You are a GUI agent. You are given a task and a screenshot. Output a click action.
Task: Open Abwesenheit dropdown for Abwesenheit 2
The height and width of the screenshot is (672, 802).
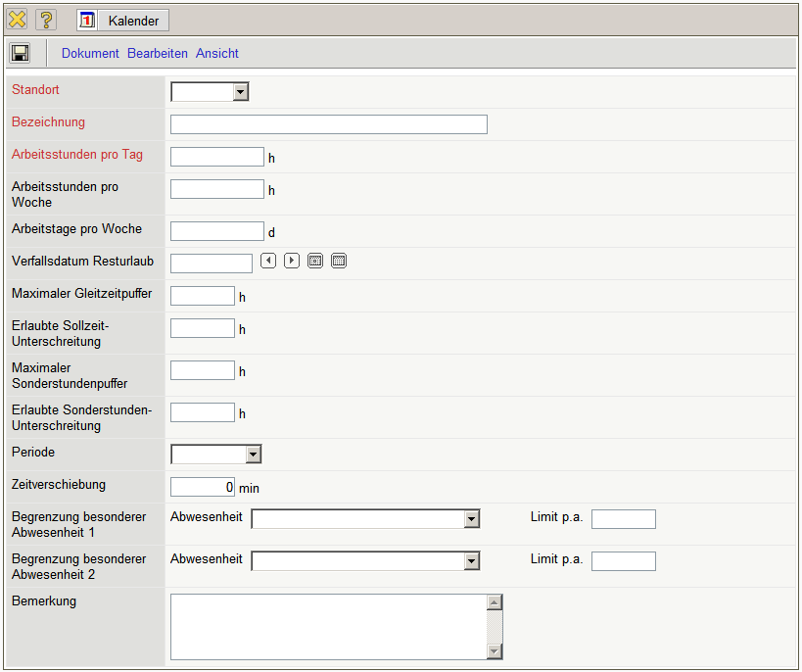[x=472, y=561]
